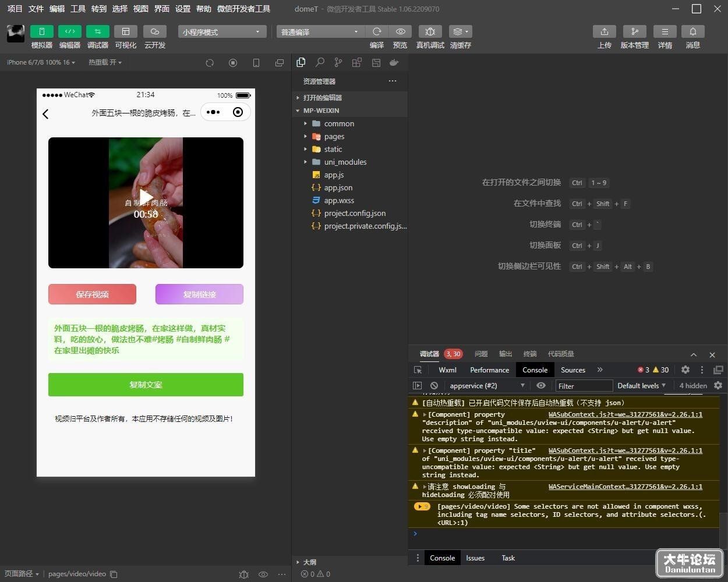Toggle the console live expression eye icon
728x582 pixels.
click(x=541, y=385)
